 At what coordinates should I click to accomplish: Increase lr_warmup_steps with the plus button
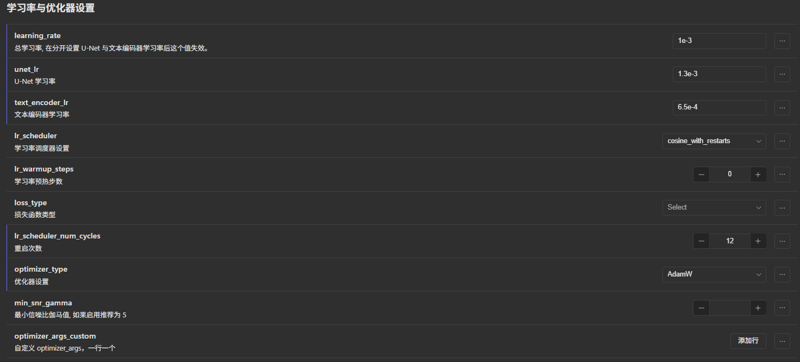[758, 174]
